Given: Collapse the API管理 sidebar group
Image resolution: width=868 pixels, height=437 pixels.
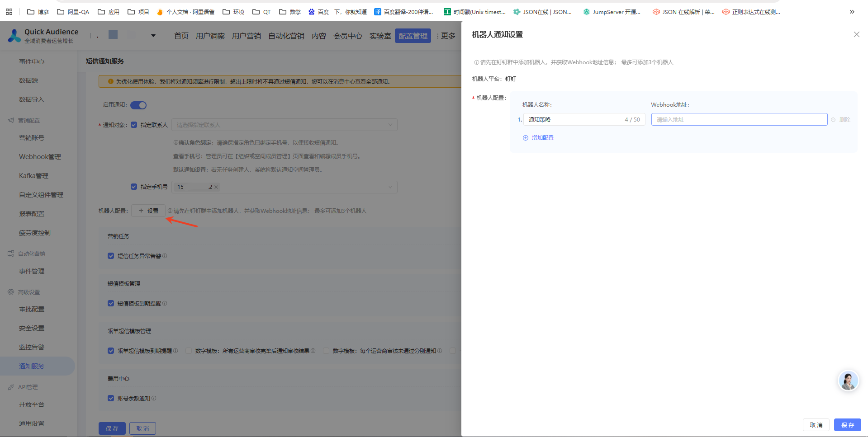Looking at the screenshot, I should [x=28, y=387].
